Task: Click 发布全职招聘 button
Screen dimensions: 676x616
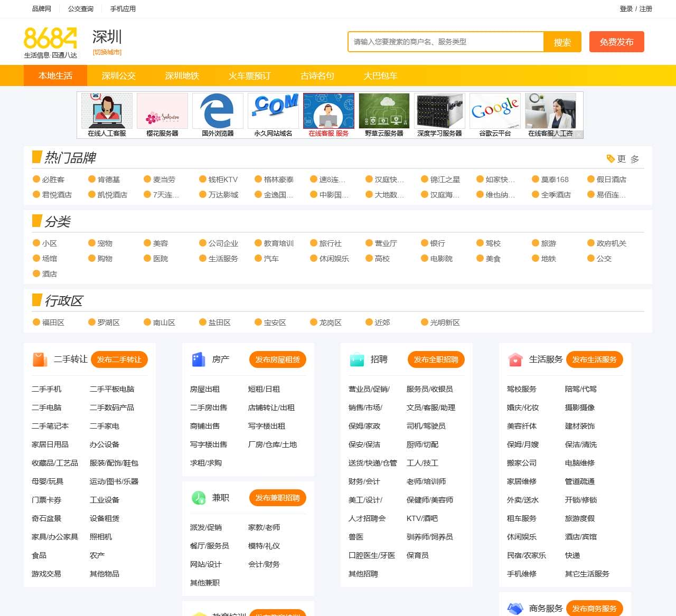Action: coord(436,359)
